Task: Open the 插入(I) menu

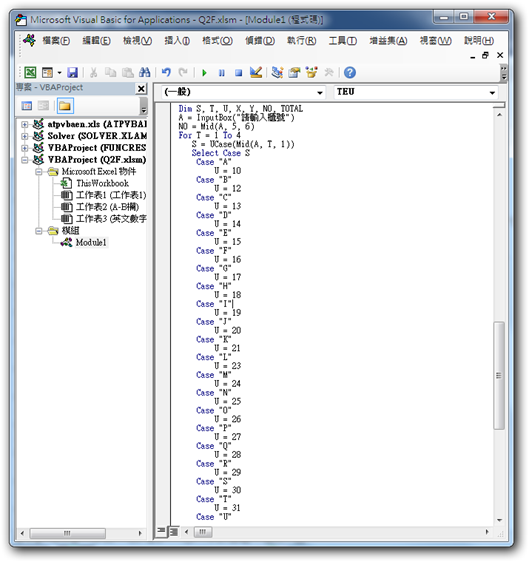Action: pyautogui.click(x=177, y=41)
